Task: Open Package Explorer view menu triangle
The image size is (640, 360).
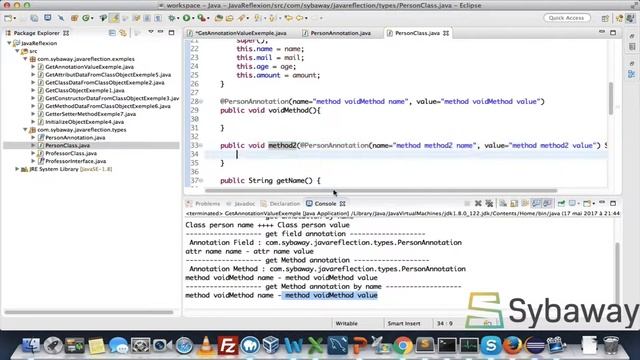Action: 151,32
